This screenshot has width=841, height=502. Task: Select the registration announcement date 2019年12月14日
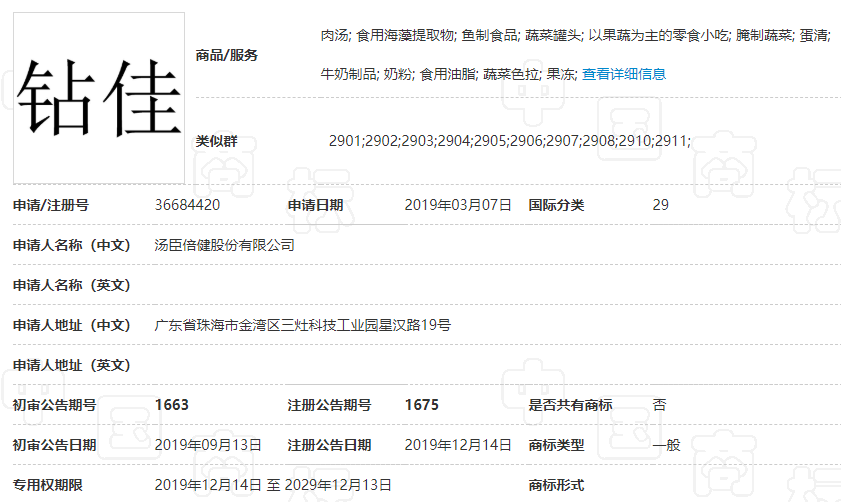[x=458, y=445]
